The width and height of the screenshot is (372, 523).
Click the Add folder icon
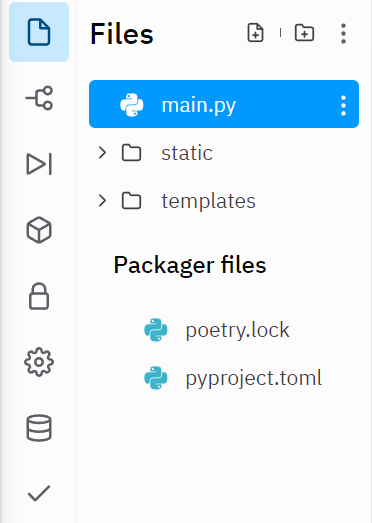(305, 33)
